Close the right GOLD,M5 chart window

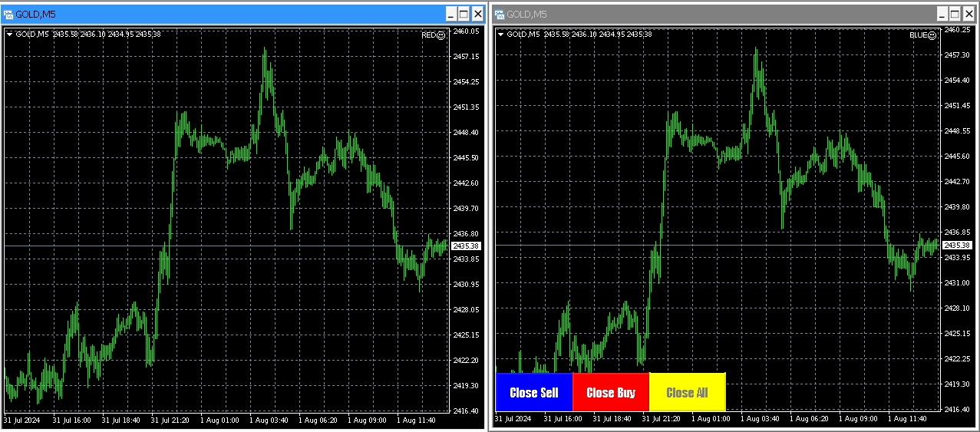click(x=968, y=14)
